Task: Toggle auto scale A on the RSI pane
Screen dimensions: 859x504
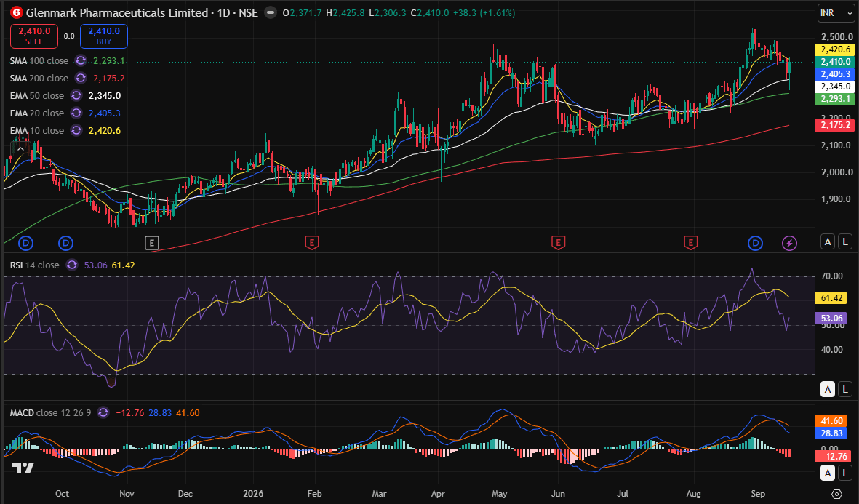Action: click(827, 390)
